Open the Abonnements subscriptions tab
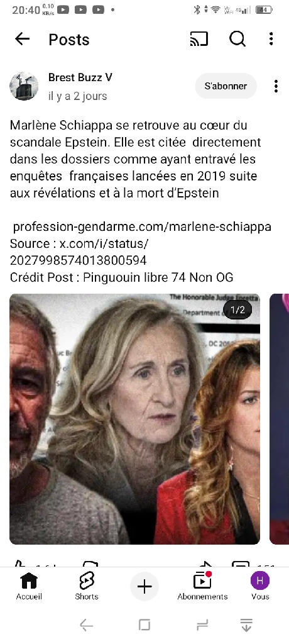The image size is (289, 644). pyautogui.click(x=202, y=587)
